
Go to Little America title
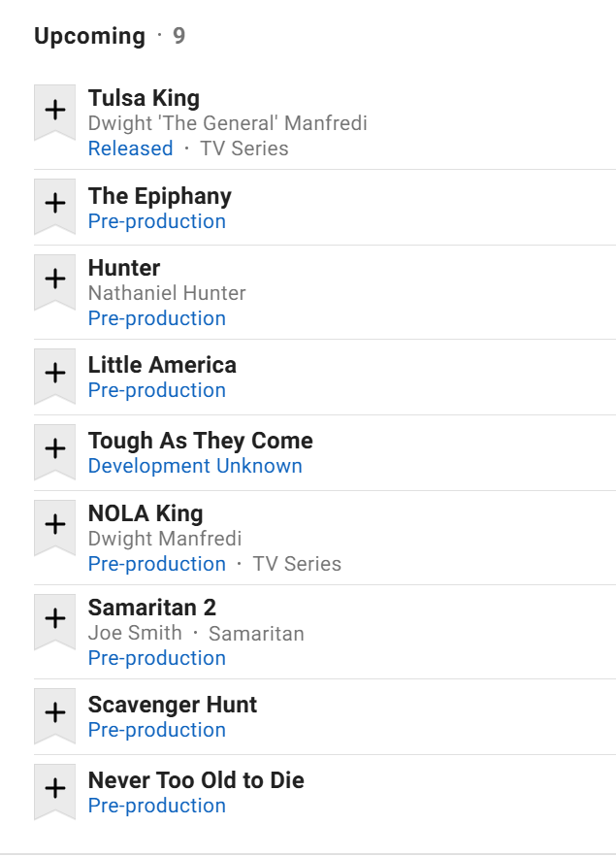(162, 365)
